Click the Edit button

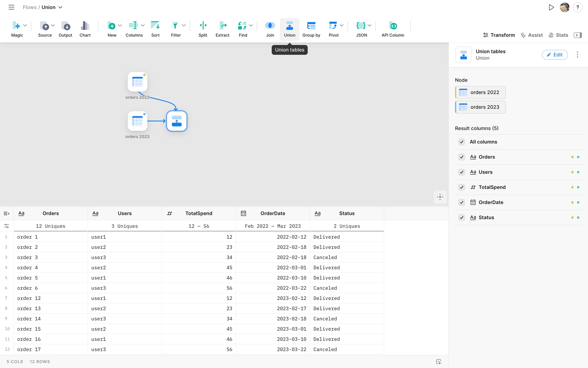(x=555, y=55)
